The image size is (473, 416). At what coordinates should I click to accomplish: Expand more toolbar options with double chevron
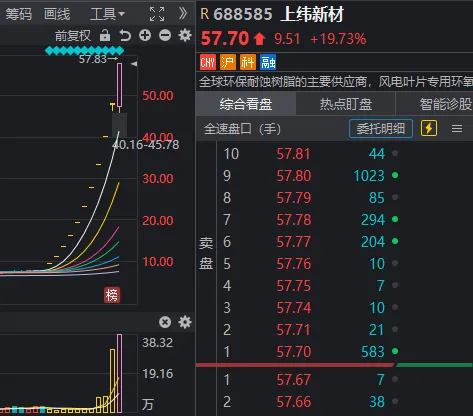coord(182,14)
